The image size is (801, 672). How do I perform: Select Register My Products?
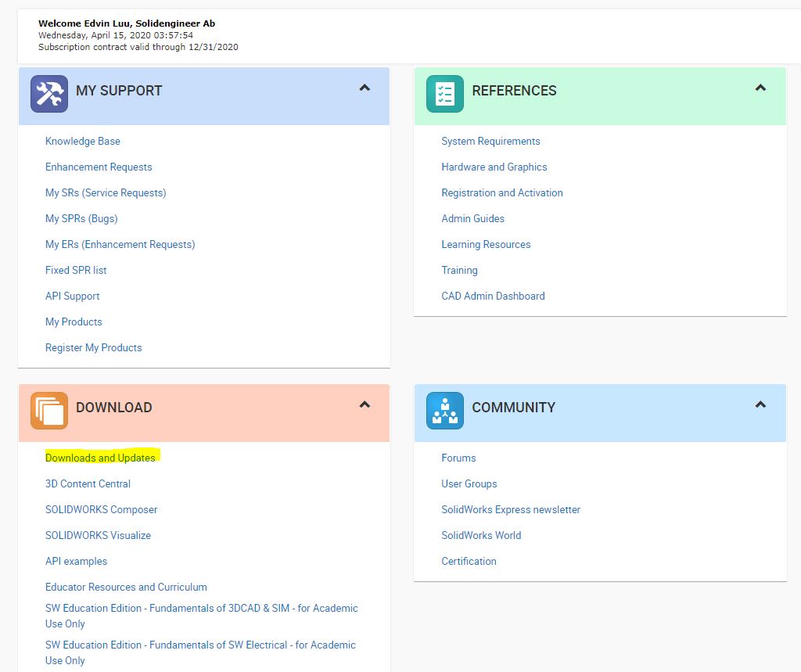click(93, 348)
